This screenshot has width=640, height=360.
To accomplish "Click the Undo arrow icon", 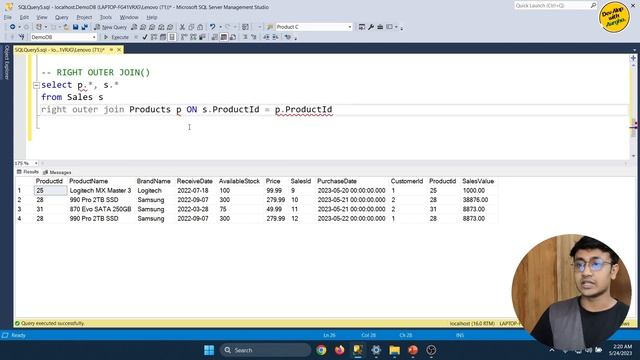I will pyautogui.click(x=213, y=27).
